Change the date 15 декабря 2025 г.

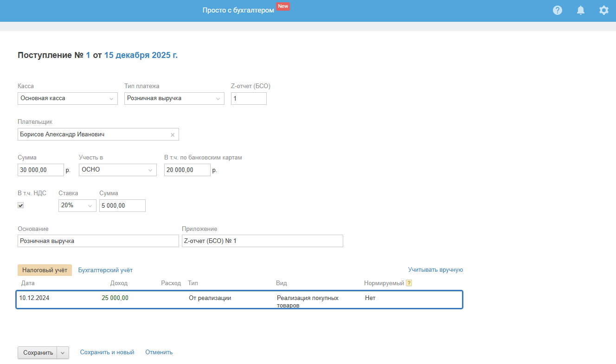(141, 56)
